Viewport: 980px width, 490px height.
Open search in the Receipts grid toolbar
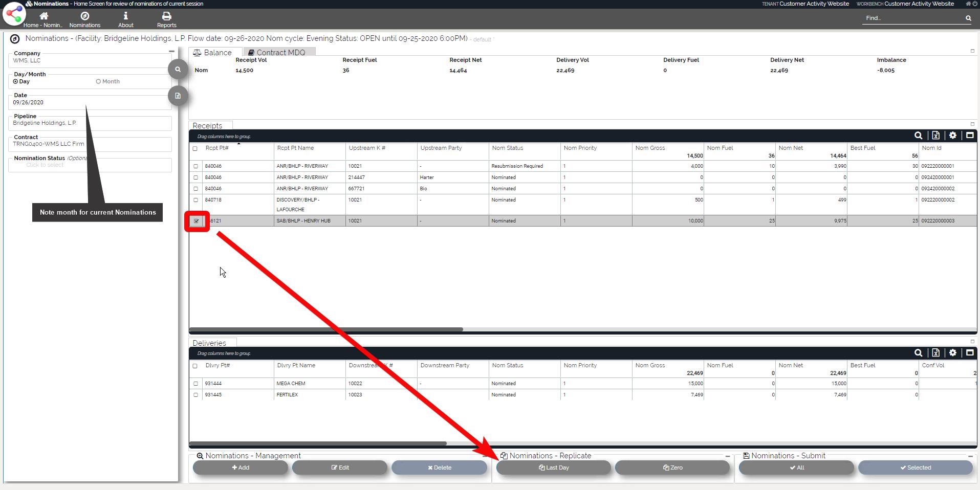[x=918, y=136]
